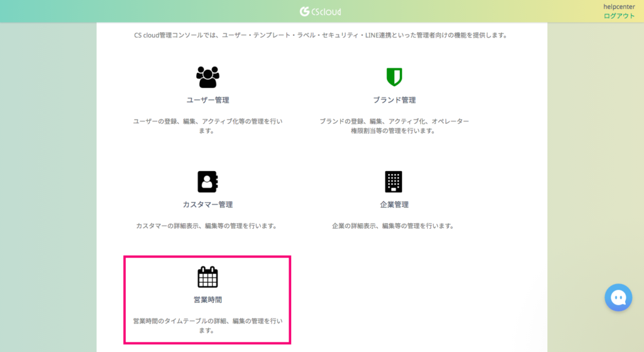Image resolution: width=644 pixels, height=352 pixels.
Task: Click the 企業管理 building icon
Action: click(x=394, y=182)
